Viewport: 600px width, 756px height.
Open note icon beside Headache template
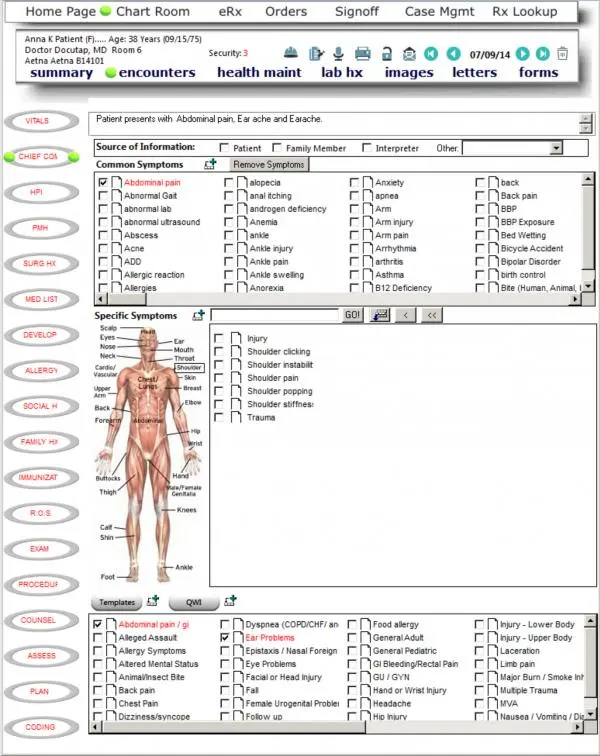(x=366, y=703)
